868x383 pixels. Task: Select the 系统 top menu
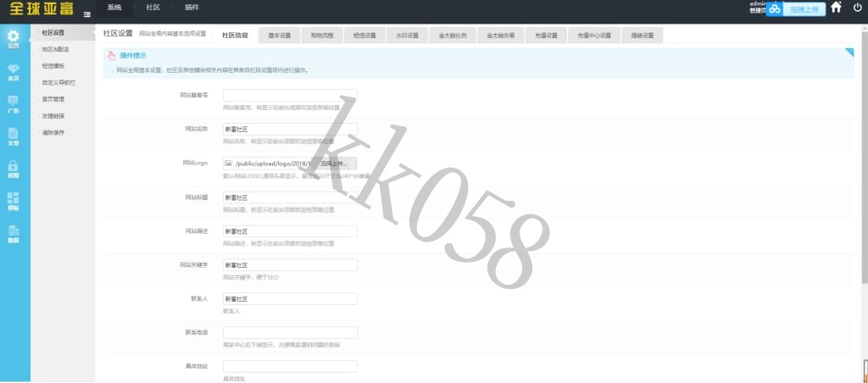(x=114, y=8)
